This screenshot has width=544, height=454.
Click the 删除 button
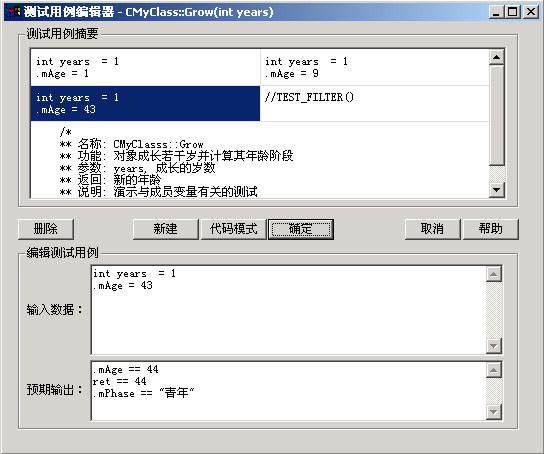click(x=46, y=229)
